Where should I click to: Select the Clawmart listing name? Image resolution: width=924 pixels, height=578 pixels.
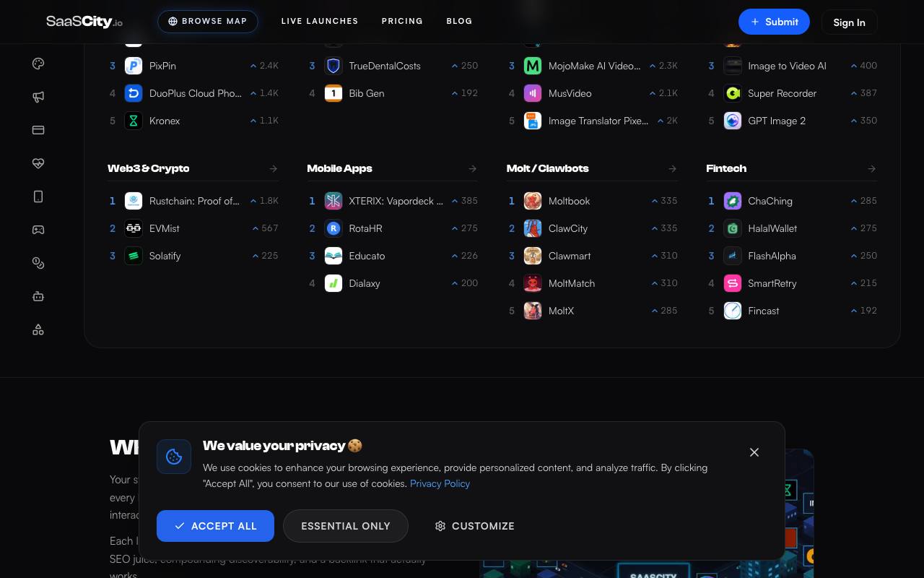(570, 256)
